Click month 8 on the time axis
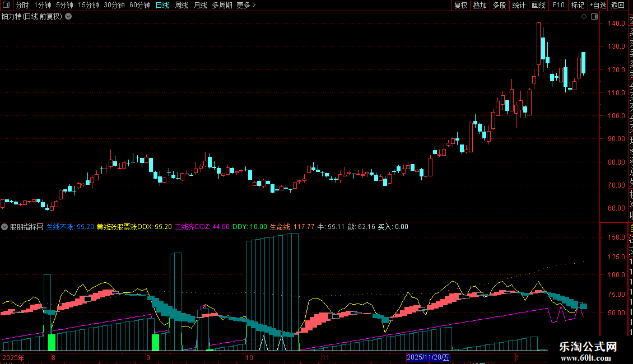Viewport: 633px width, 364px height. tap(53, 357)
